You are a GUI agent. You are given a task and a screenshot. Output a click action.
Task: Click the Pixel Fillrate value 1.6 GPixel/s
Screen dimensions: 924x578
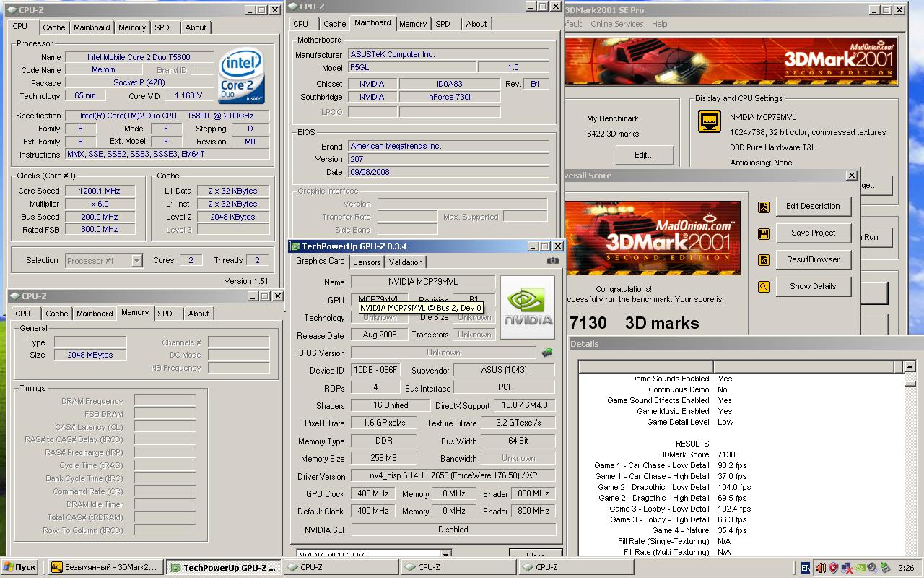click(384, 423)
